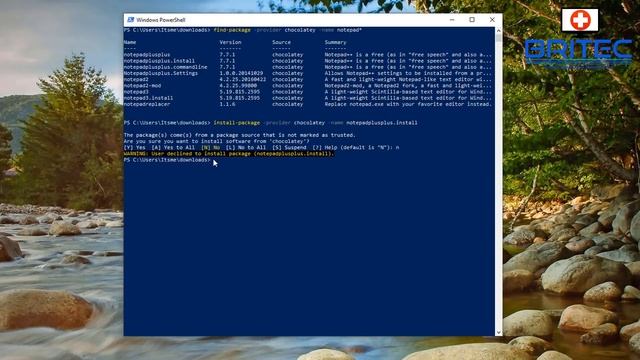The height and width of the screenshot is (360, 640).
Task: Click the Windows PowerShell title text
Action: (x=161, y=20)
